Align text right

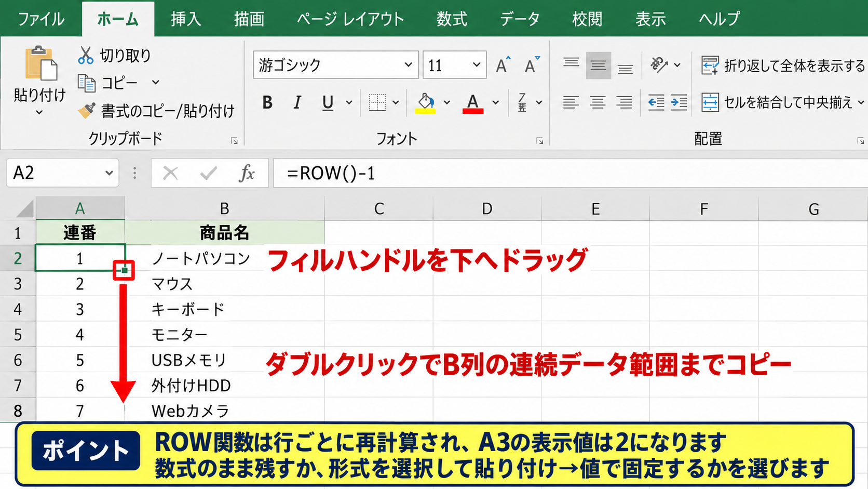[x=624, y=103]
